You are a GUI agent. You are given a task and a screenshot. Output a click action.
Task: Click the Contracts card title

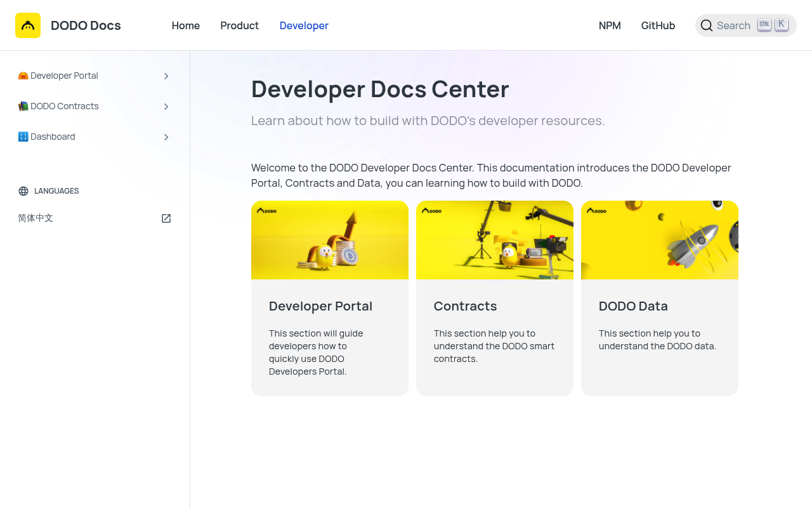point(465,306)
